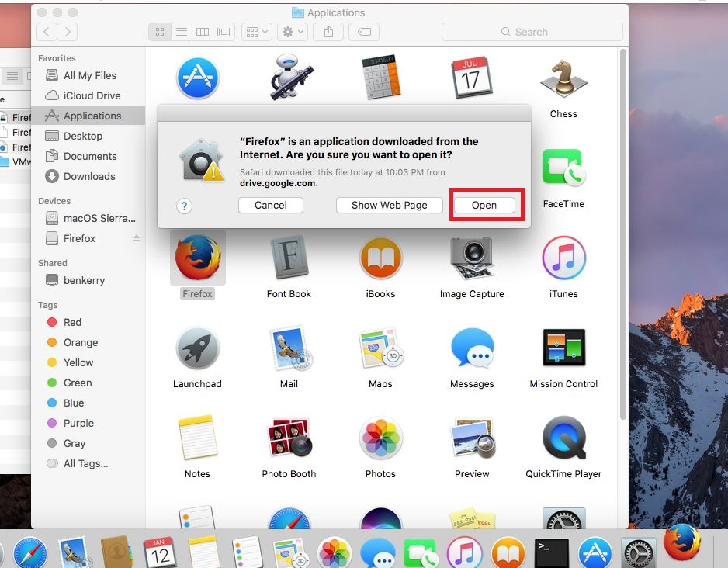Click the Show Web Page button
Viewport: 728px width, 568px height.
tap(389, 205)
